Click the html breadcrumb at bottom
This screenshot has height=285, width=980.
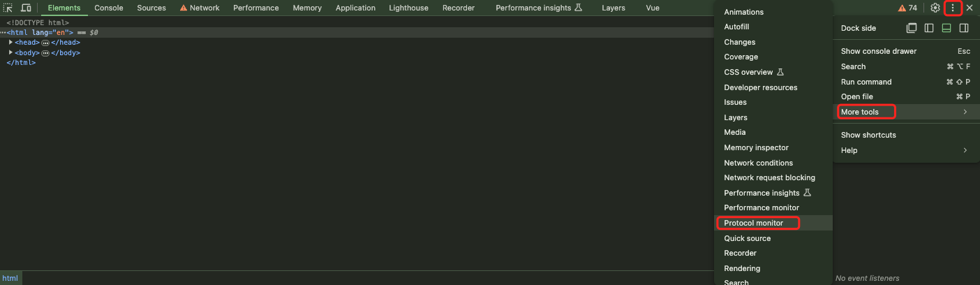coord(10,278)
